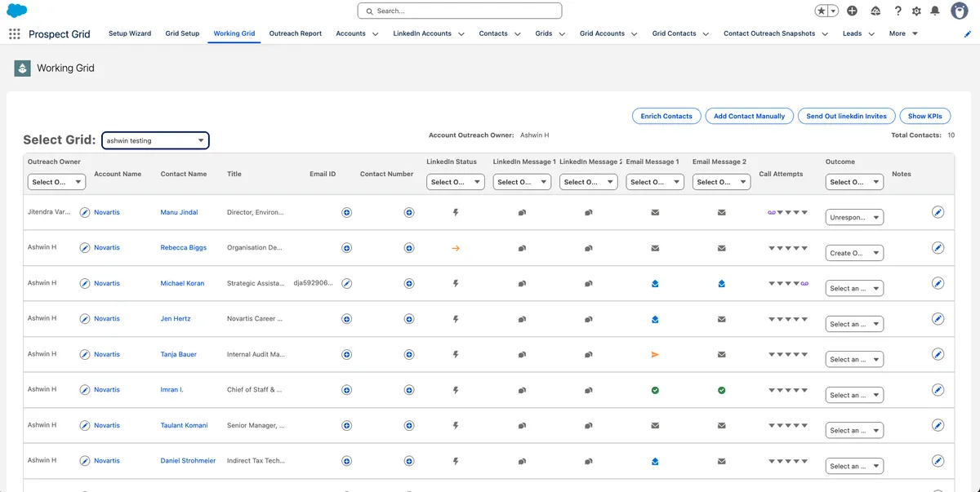Image resolution: width=980 pixels, height=492 pixels.
Task: Click green check Email Message 1 for Imran I.
Action: pos(655,390)
